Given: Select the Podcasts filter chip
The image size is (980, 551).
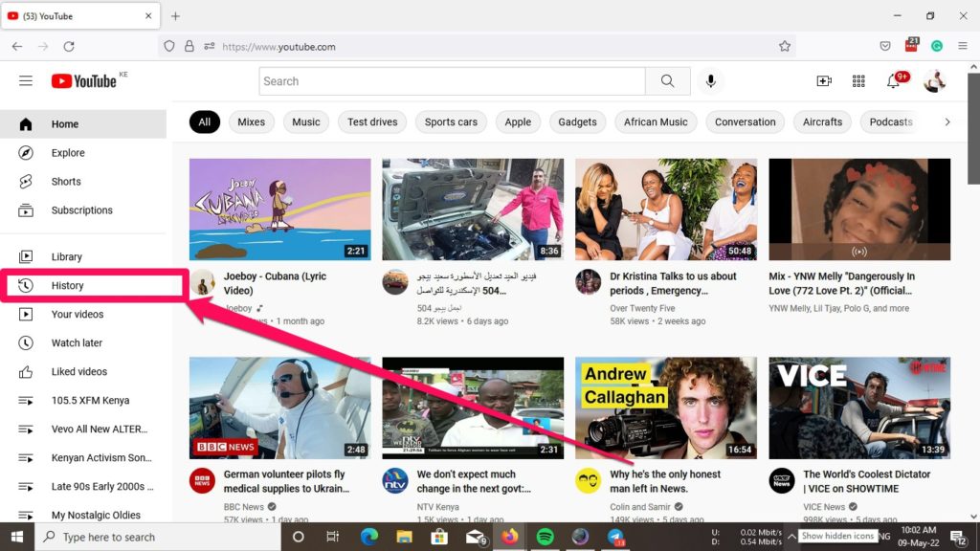Looking at the screenshot, I should (x=891, y=121).
